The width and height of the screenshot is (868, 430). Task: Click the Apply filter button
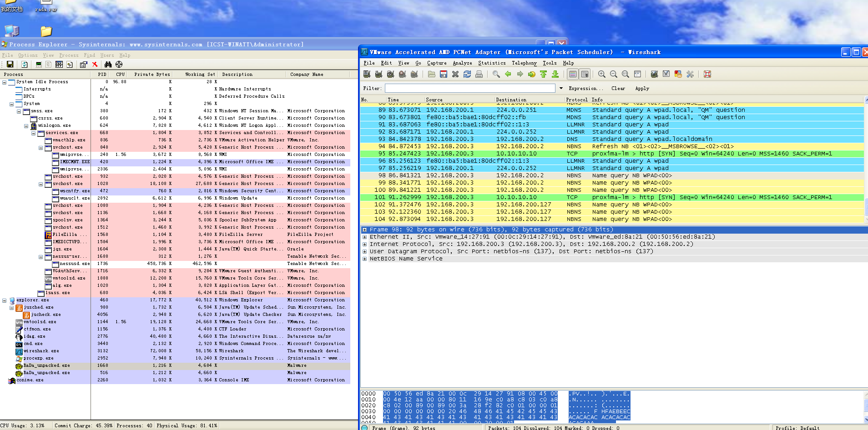[x=642, y=89]
